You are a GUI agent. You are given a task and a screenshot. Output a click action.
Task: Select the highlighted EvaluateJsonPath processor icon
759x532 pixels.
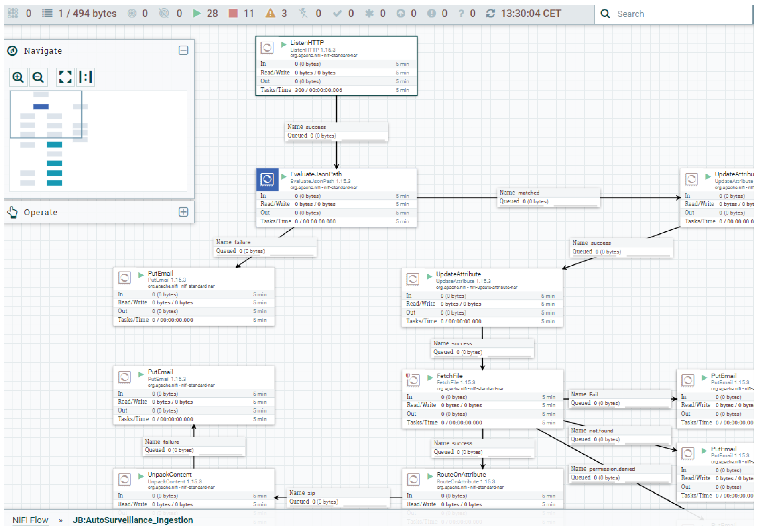click(267, 179)
